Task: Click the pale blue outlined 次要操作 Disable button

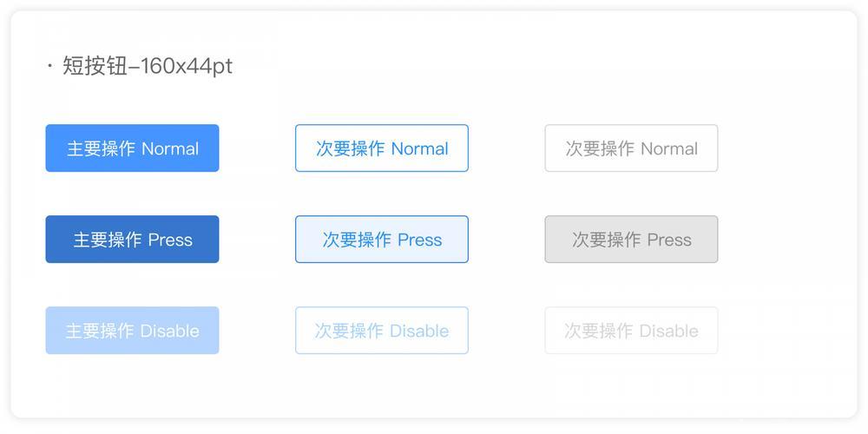Action: pos(382,331)
